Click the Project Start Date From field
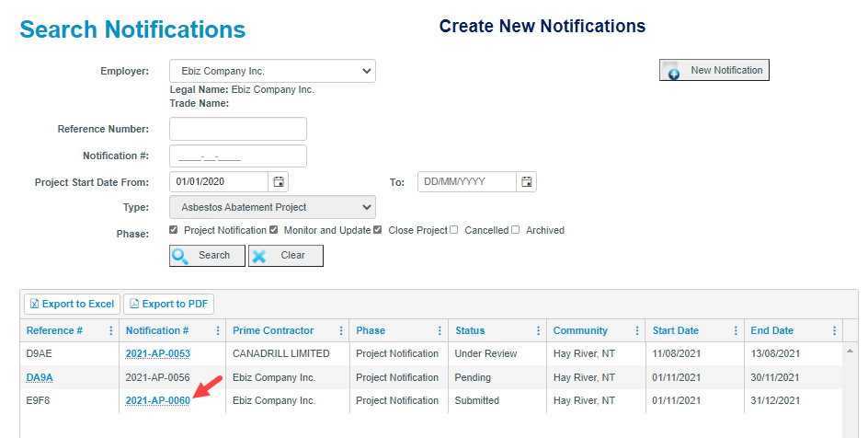868x438 pixels. pos(219,181)
